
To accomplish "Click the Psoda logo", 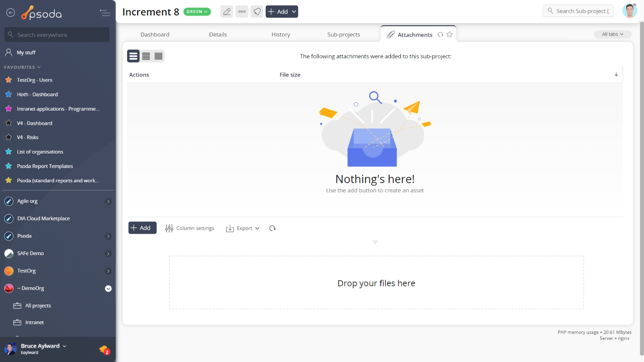I will [41, 13].
